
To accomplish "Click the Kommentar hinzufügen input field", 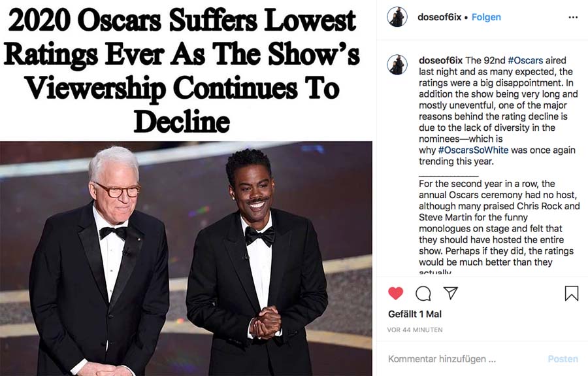I will [x=457, y=359].
